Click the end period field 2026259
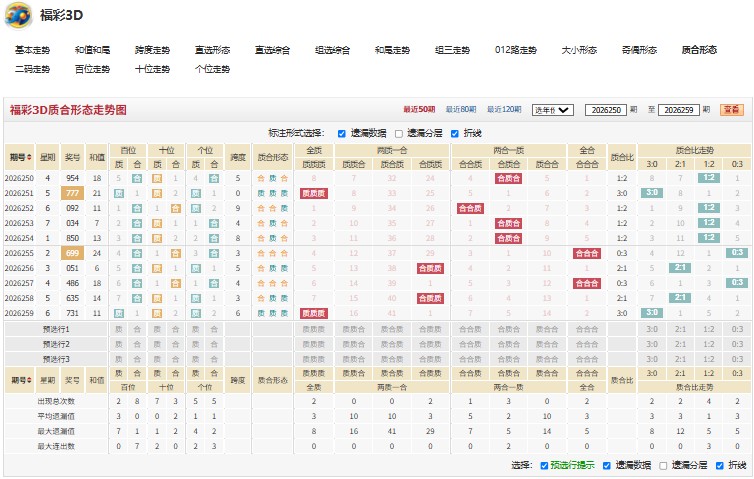This screenshot has height=479, width=754. point(679,110)
